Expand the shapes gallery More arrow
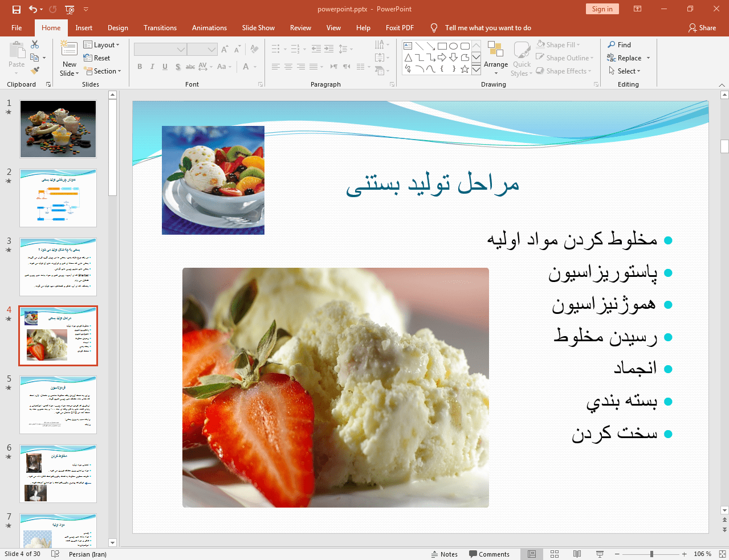The width and height of the screenshot is (729, 560). click(x=476, y=69)
